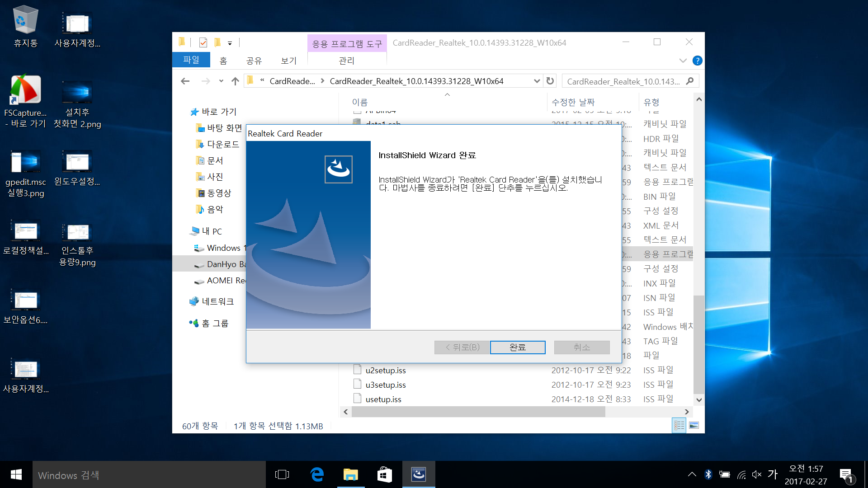Open Task View from the taskbar

point(282,474)
